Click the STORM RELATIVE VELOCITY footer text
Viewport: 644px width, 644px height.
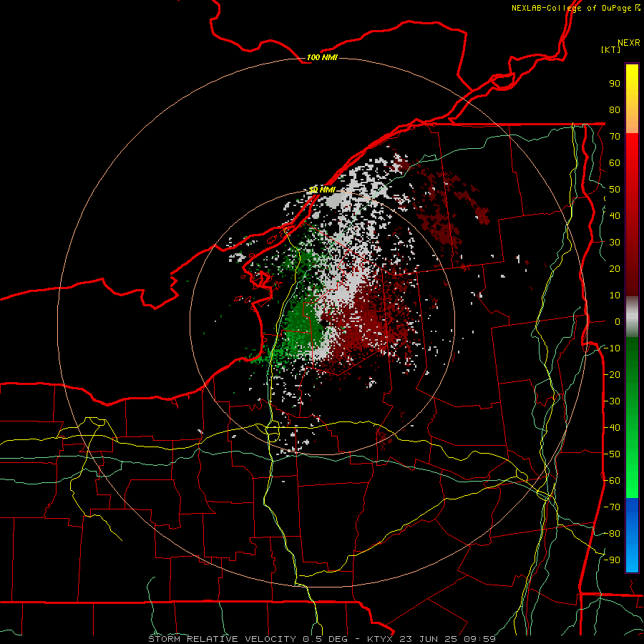tap(222, 639)
